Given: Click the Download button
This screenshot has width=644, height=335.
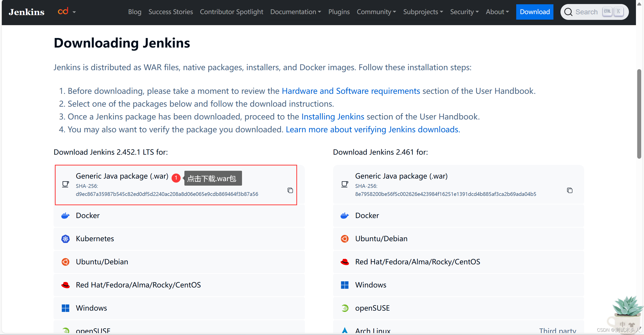Looking at the screenshot, I should click(535, 12).
